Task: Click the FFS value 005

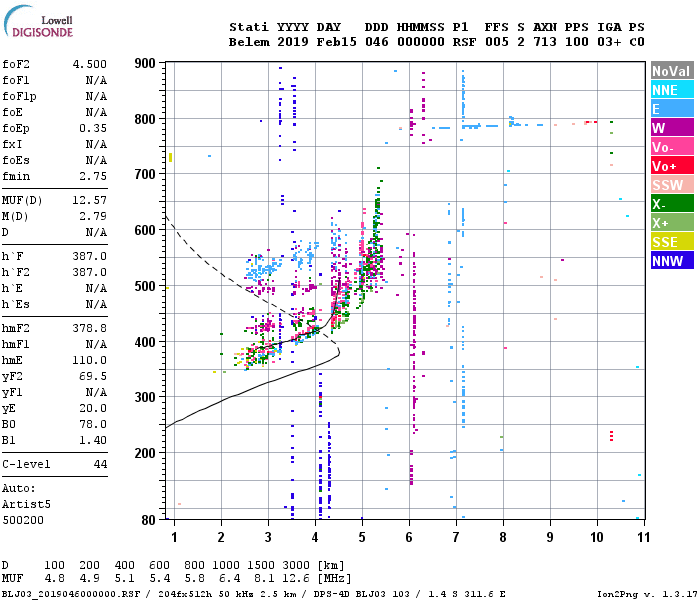Action: pyautogui.click(x=496, y=42)
